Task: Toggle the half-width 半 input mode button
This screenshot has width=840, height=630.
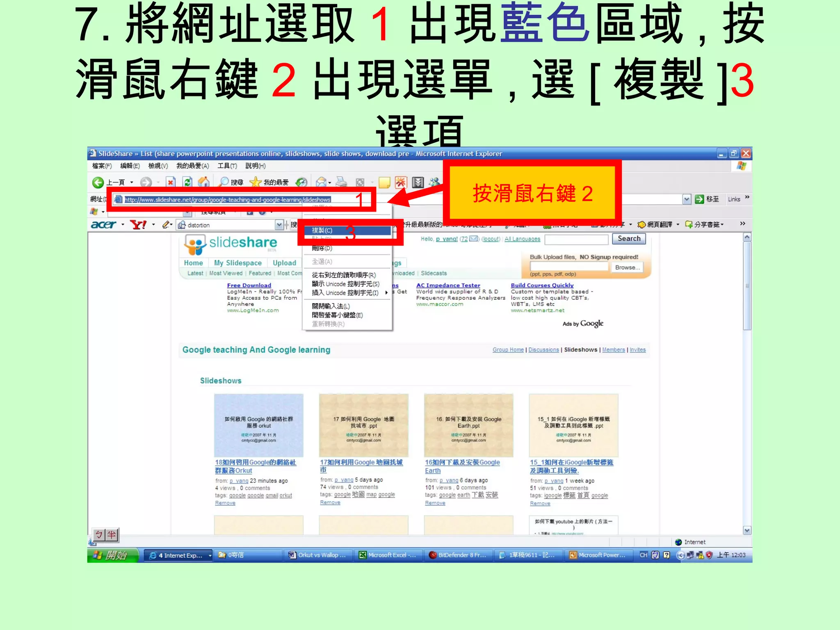Action: tap(112, 535)
